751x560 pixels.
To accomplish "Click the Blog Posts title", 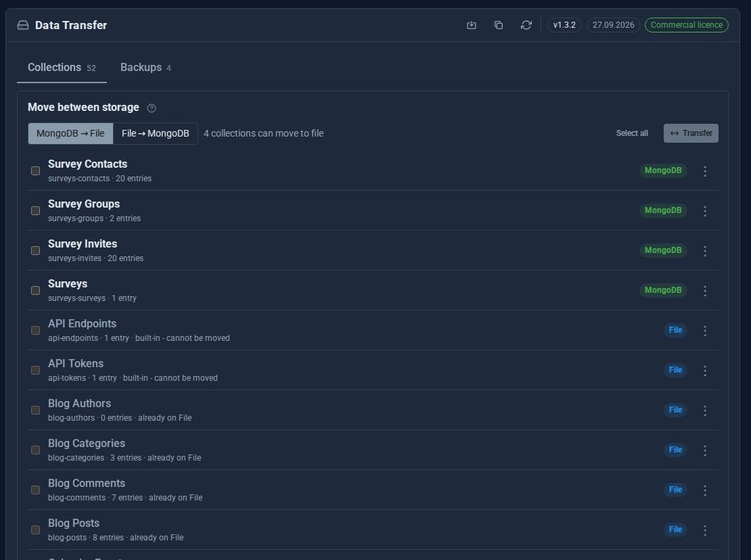I will click(x=74, y=523).
